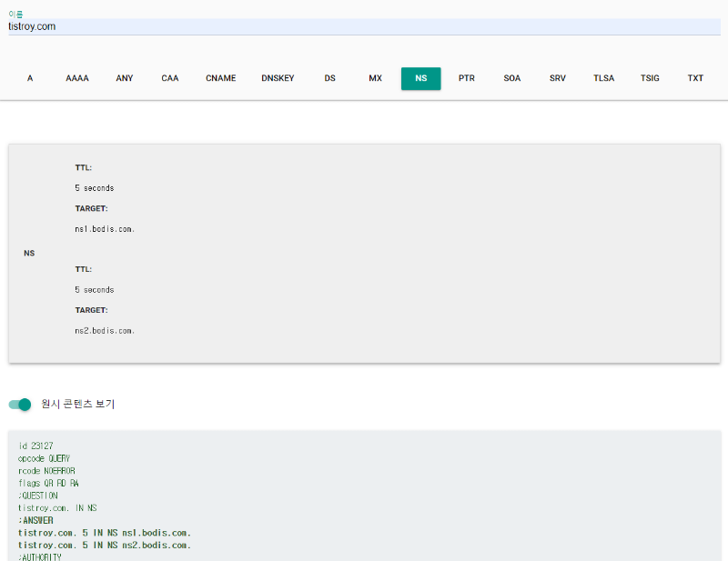Click the second 5 seconds TTL value
This screenshot has width=728, height=561.
tap(95, 289)
